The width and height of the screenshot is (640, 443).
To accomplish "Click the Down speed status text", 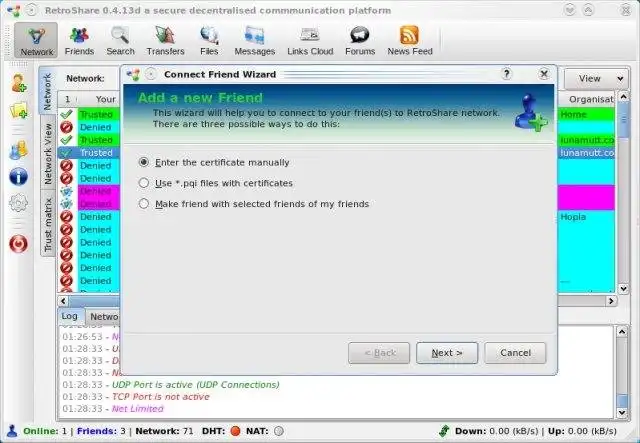I will [x=497, y=431].
